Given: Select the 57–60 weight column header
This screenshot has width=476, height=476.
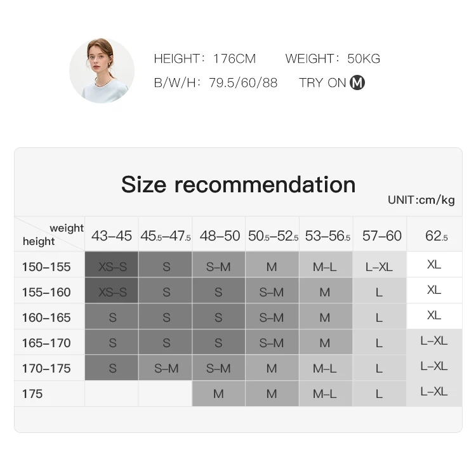Looking at the screenshot, I should tap(381, 236).
